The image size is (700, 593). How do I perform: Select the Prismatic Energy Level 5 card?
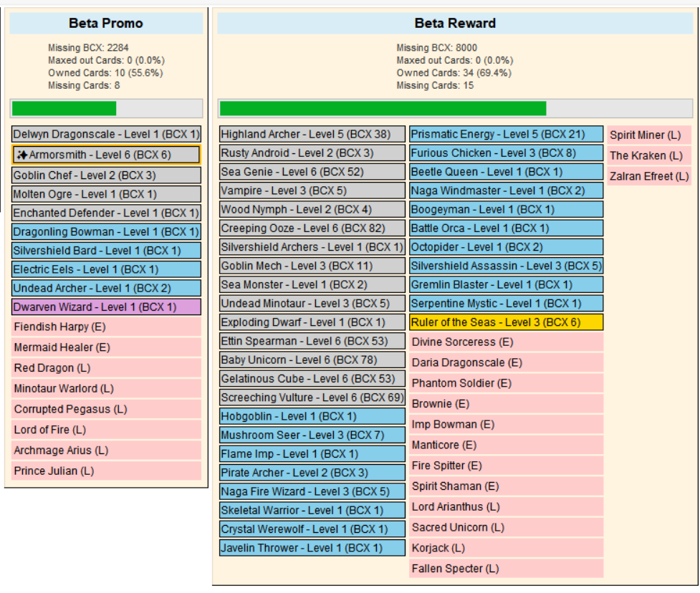[x=507, y=134]
